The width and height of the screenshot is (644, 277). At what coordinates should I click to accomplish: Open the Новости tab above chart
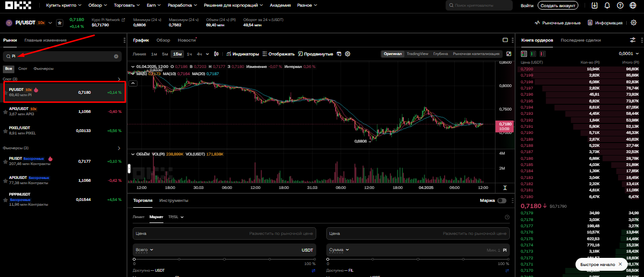coord(186,40)
